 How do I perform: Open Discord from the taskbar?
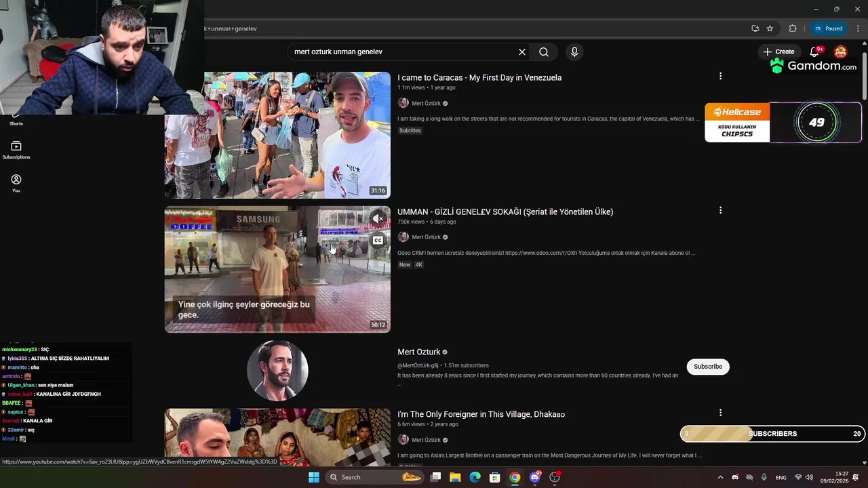pos(535,477)
